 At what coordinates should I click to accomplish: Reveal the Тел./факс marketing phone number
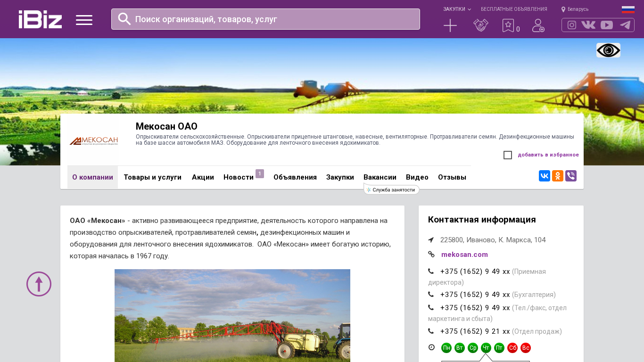pos(475,308)
